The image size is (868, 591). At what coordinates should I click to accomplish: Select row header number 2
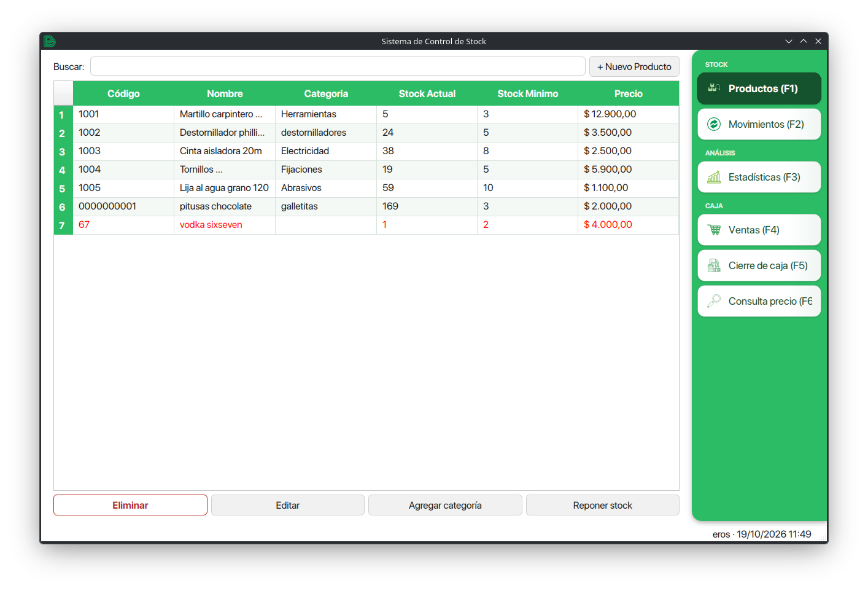[63, 133]
